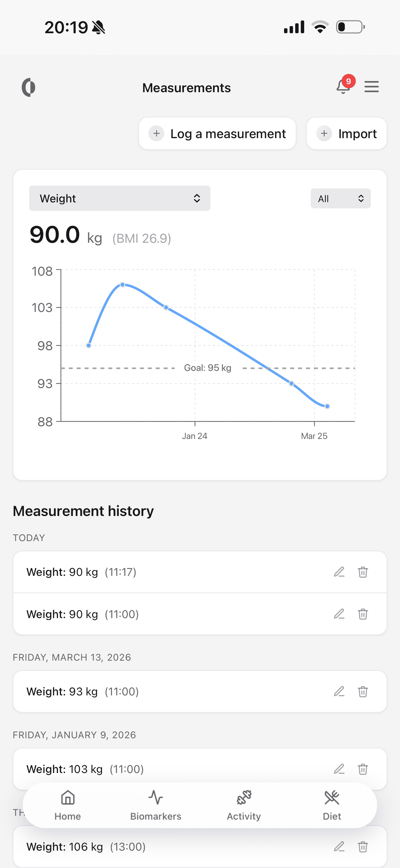The height and width of the screenshot is (868, 400).
Task: Edit the 11:17 weight entry
Action: click(339, 572)
